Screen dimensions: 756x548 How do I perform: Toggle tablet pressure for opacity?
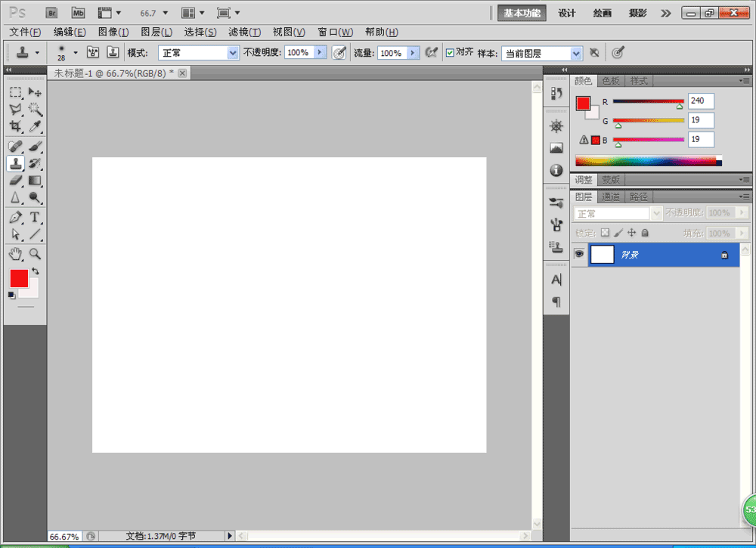[x=339, y=53]
